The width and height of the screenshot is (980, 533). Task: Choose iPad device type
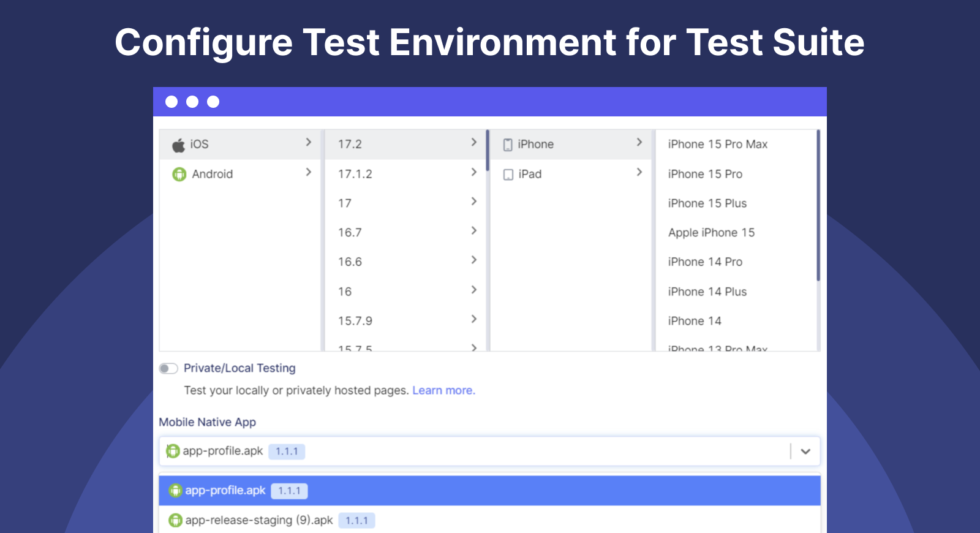[571, 174]
